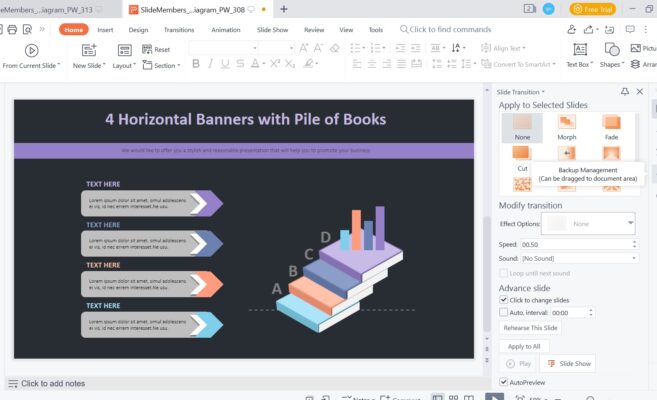Adjust the Speed stepper arrows
657x400 pixels.
(634, 244)
